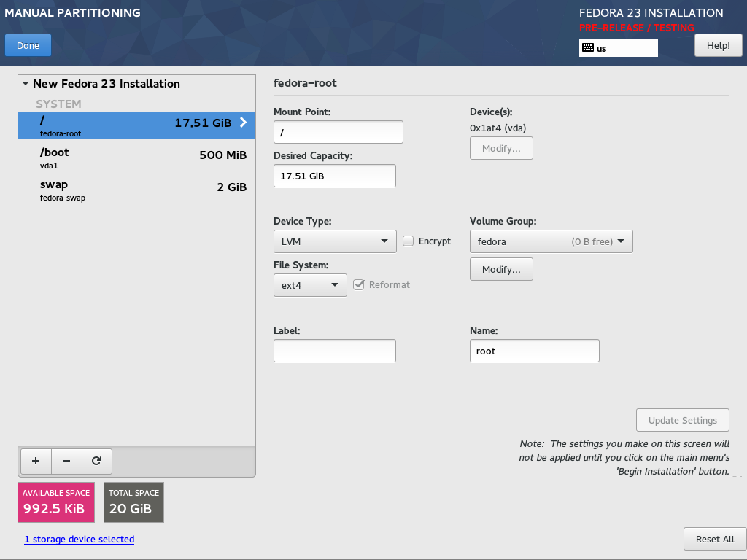
Task: Click the keyboard layout icon
Action: point(589,47)
